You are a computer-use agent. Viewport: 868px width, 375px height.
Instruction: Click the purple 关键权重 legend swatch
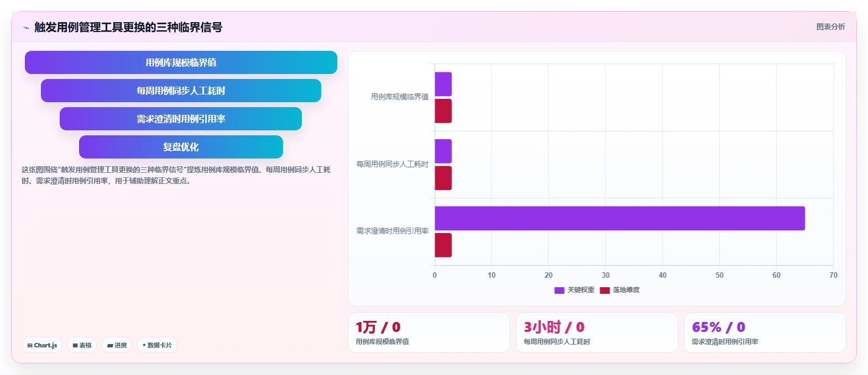click(x=560, y=290)
